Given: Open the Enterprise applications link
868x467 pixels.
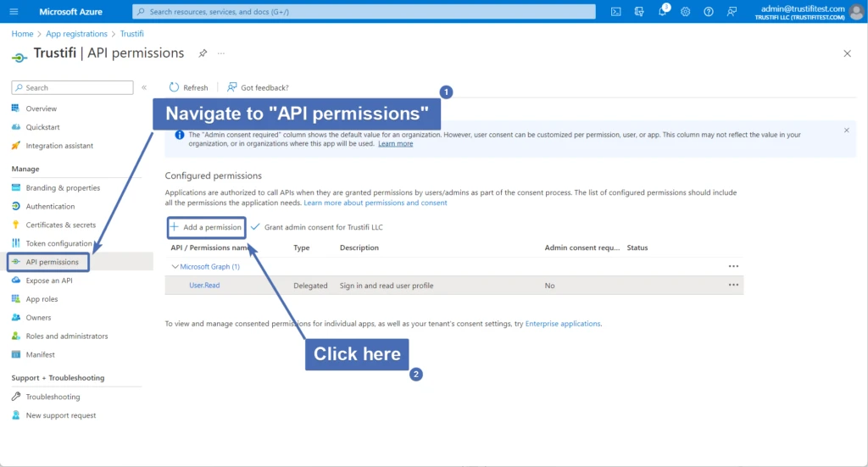Looking at the screenshot, I should 563,324.
